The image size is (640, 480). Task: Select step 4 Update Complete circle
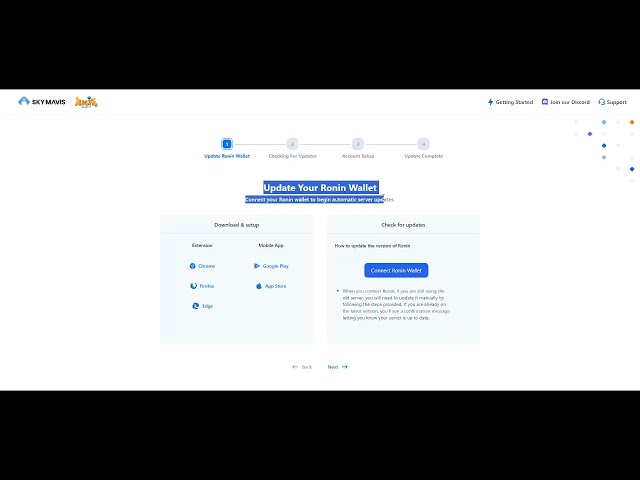pos(424,144)
